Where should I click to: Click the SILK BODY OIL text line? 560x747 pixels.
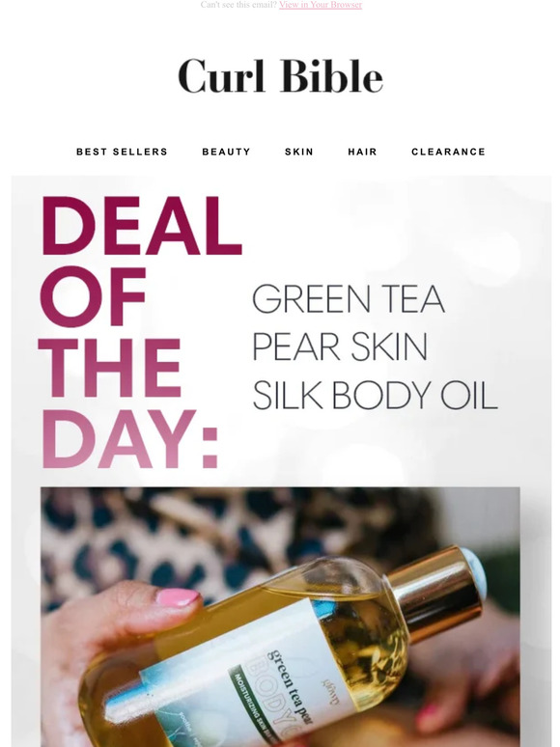375,395
